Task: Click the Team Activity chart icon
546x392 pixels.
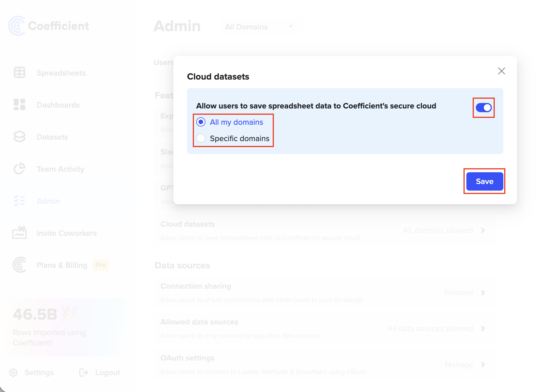Action: coord(19,169)
